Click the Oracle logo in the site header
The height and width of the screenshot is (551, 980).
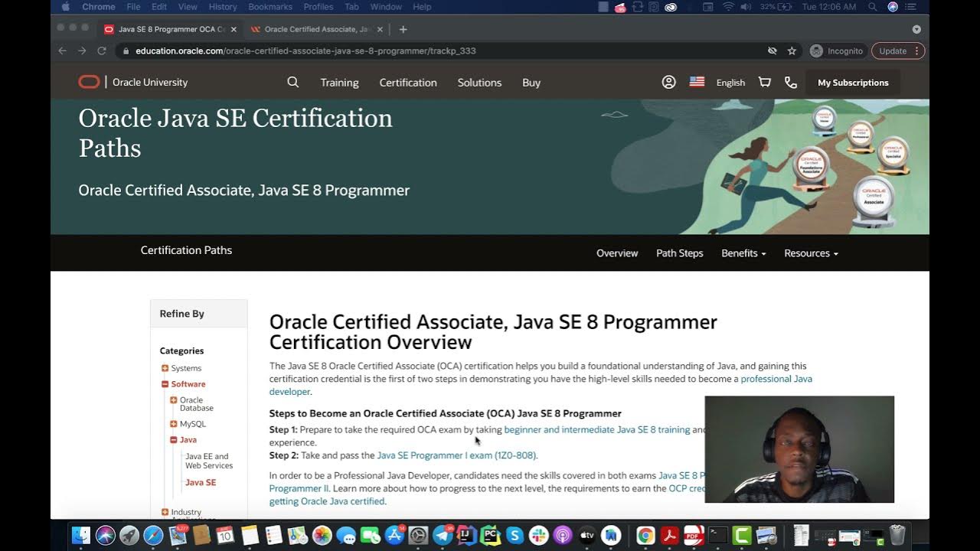click(x=89, y=82)
